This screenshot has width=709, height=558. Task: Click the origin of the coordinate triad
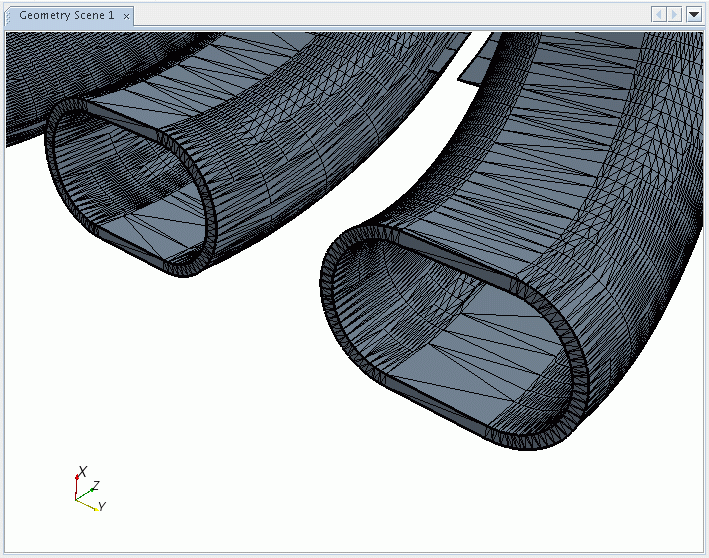pyautogui.click(x=77, y=498)
